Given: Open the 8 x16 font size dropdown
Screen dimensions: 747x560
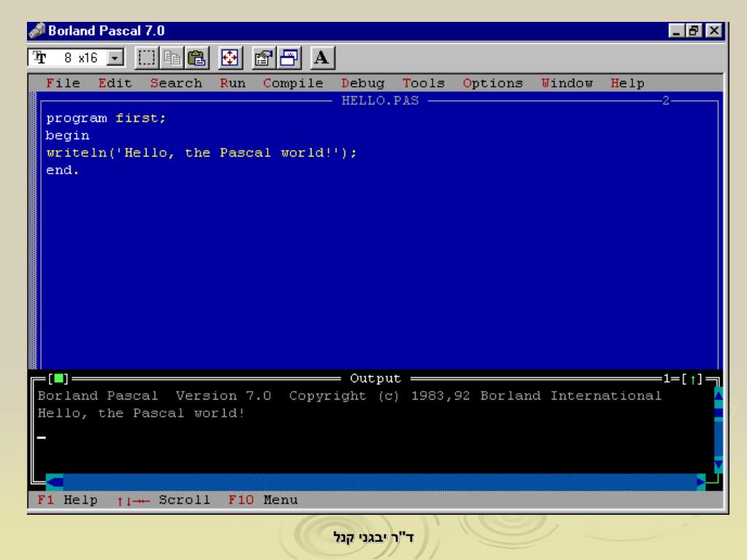Looking at the screenshot, I should 115,58.
